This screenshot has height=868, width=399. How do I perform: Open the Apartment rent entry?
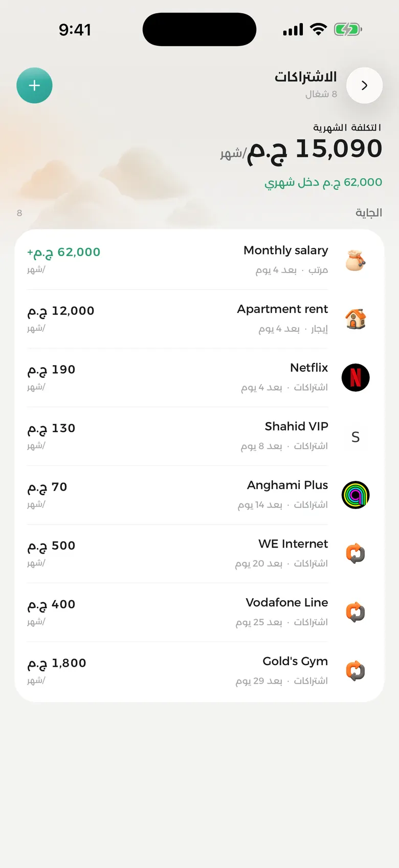(x=199, y=319)
